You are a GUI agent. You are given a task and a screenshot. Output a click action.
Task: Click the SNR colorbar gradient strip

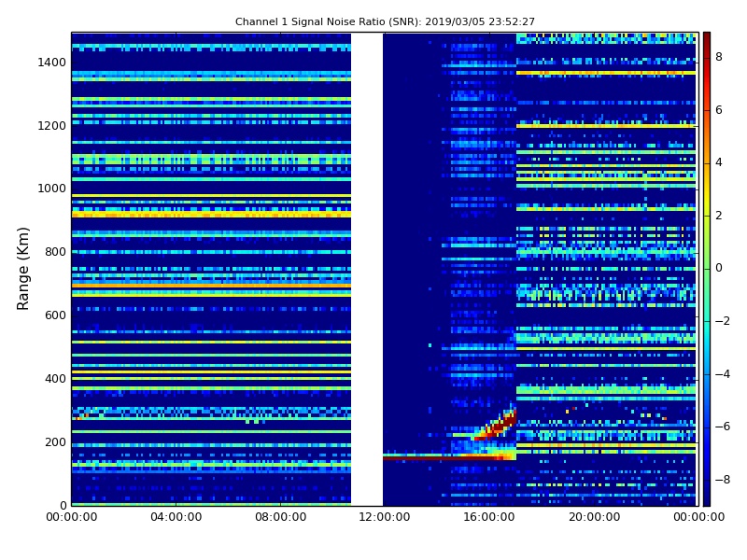click(x=707, y=269)
